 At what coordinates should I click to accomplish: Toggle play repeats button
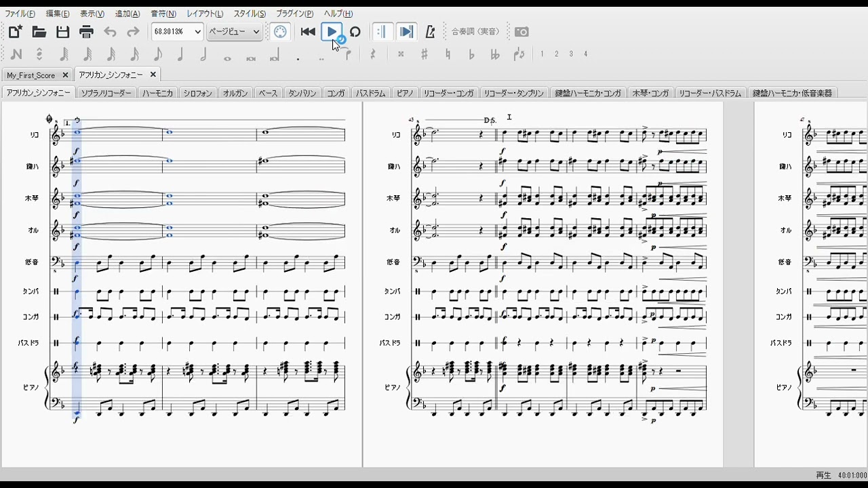tap(382, 32)
